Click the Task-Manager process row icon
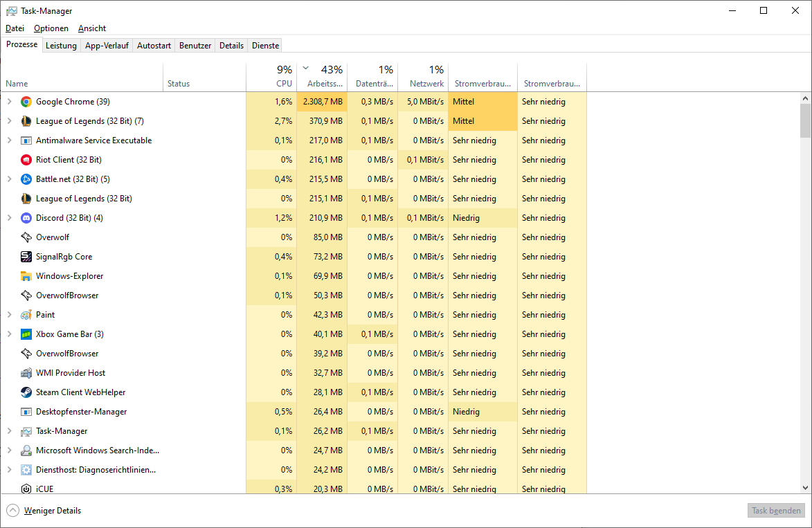 click(x=26, y=431)
